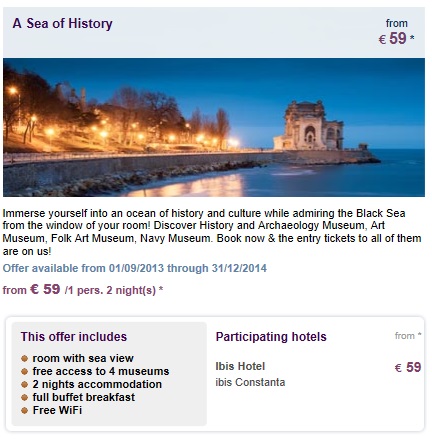Click the full buffet breakfast text
The image size is (432, 439).
[84, 397]
